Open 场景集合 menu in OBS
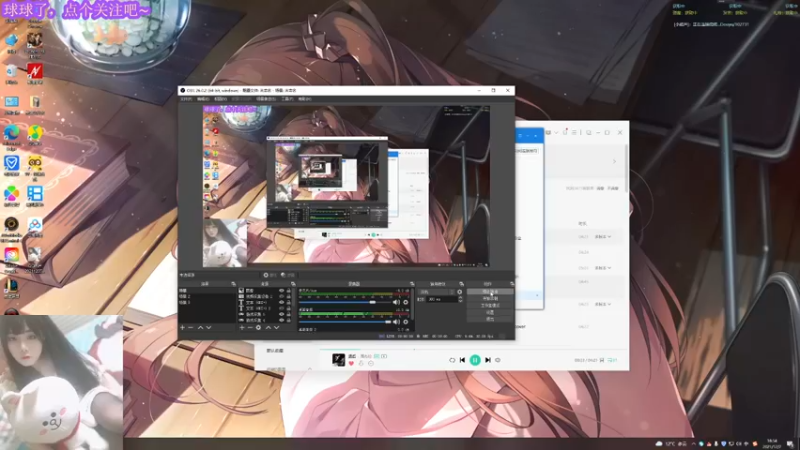 pyautogui.click(x=266, y=99)
